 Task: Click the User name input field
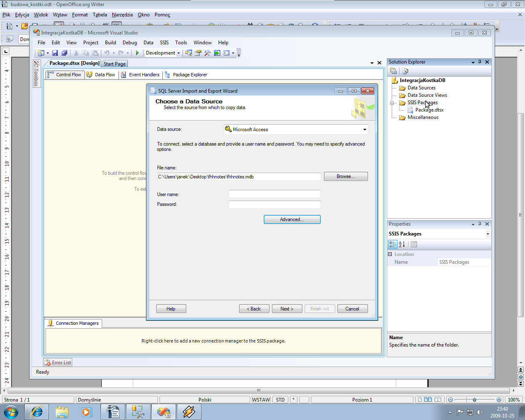point(274,194)
